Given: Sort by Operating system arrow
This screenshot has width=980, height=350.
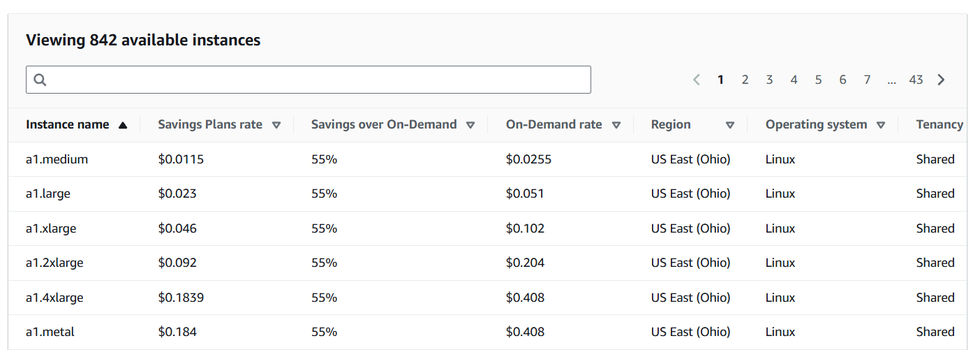Looking at the screenshot, I should pyautogui.click(x=881, y=125).
